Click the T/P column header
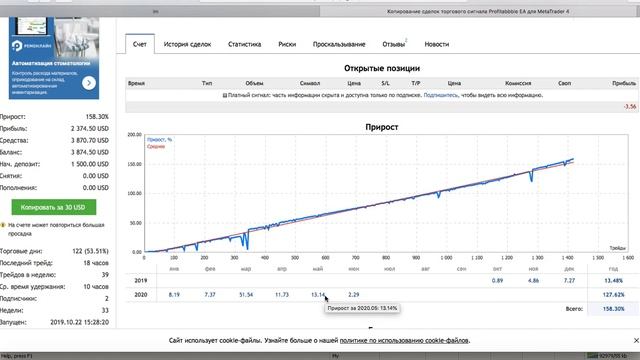Image resolution: width=640 pixels, height=360 pixels. click(416, 83)
